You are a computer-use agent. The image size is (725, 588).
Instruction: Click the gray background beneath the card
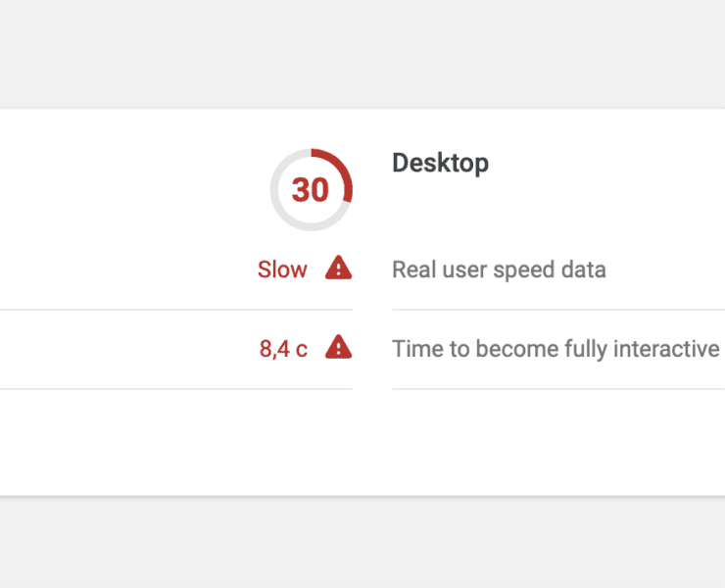click(x=362, y=544)
